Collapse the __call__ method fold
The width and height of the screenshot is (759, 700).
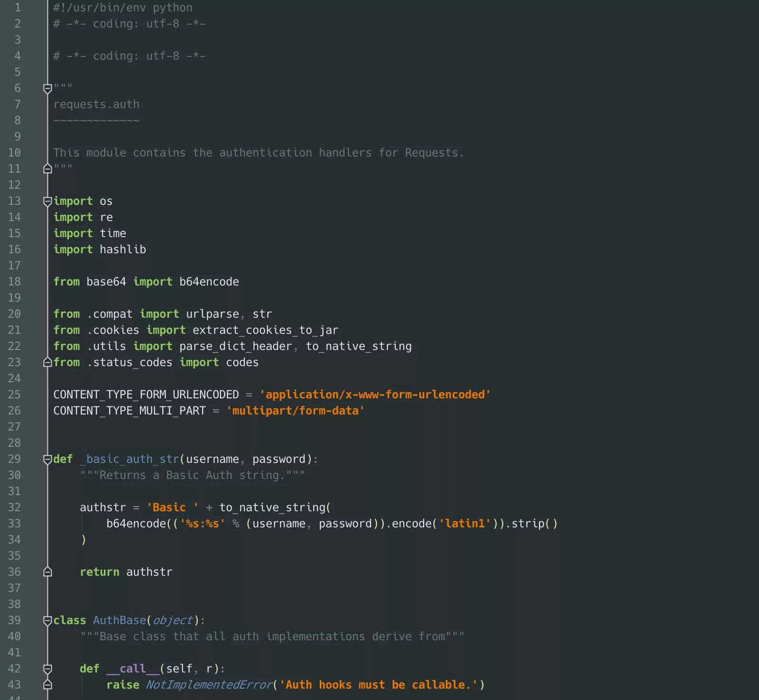click(x=47, y=669)
